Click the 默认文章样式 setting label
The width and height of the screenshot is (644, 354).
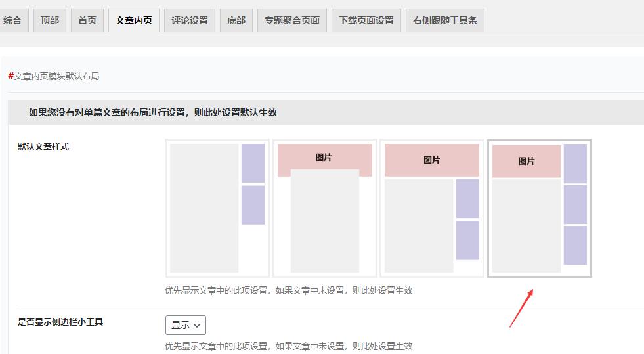(43, 146)
